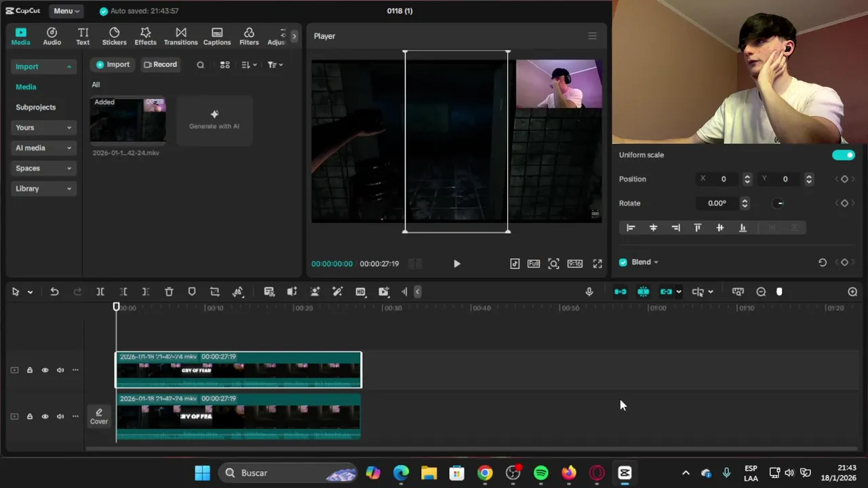
Task: Add a Position keyframe diamond
Action: pyautogui.click(x=844, y=179)
